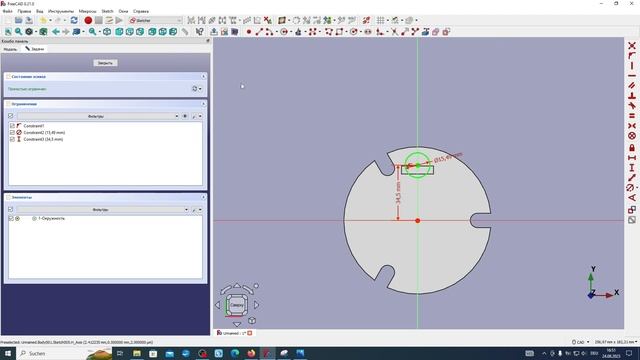Apply the horizontal distance constraint tool
The height and width of the screenshot is (360, 640).
click(x=632, y=158)
